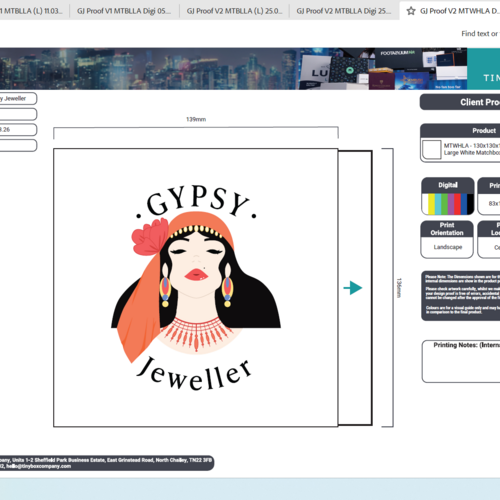Click the matchbox sleeve side panel outline
The width and height of the screenshot is (500, 500).
pos(355,288)
